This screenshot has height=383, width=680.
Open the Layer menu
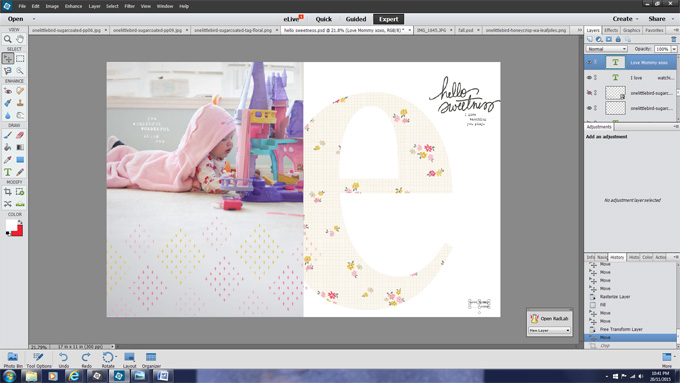94,6
